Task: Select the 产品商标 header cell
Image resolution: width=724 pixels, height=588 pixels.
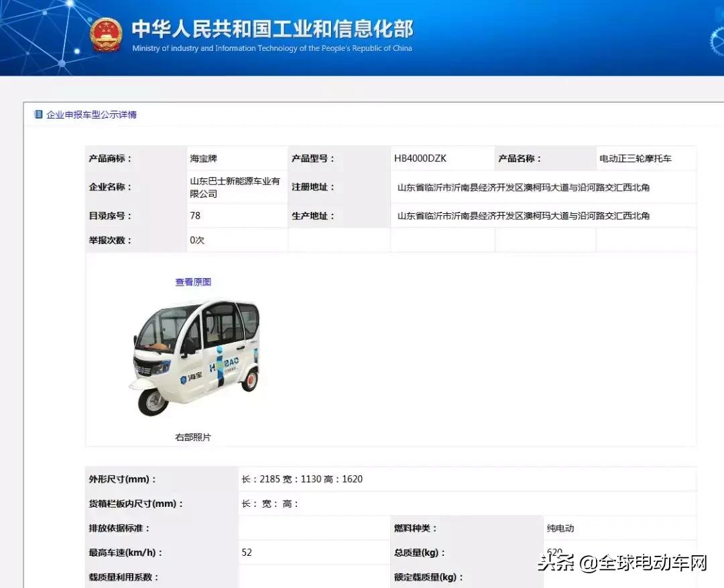Action: [111, 158]
